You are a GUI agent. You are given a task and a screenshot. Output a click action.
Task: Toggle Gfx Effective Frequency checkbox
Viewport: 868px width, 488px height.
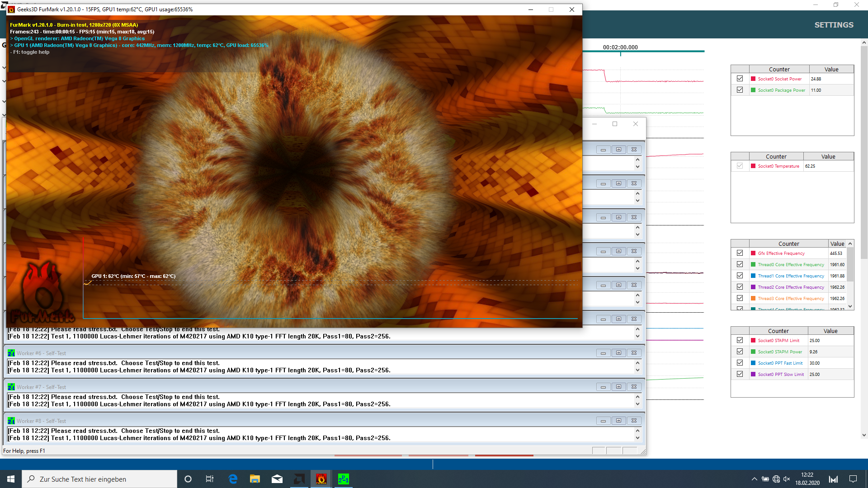(740, 253)
